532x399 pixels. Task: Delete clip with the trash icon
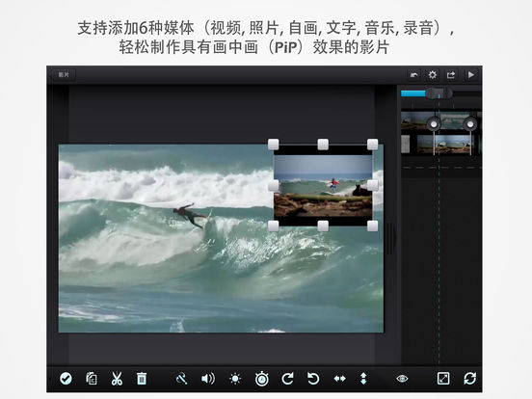click(x=142, y=379)
